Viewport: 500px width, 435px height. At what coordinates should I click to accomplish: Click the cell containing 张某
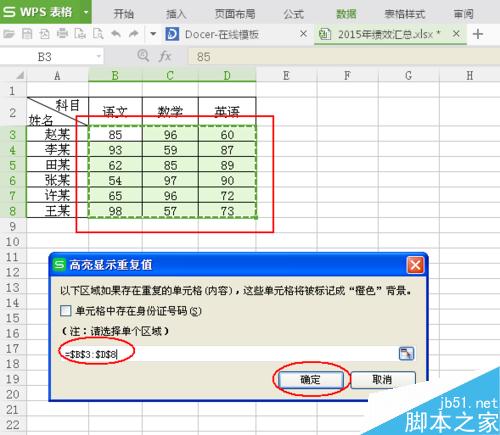point(57,180)
